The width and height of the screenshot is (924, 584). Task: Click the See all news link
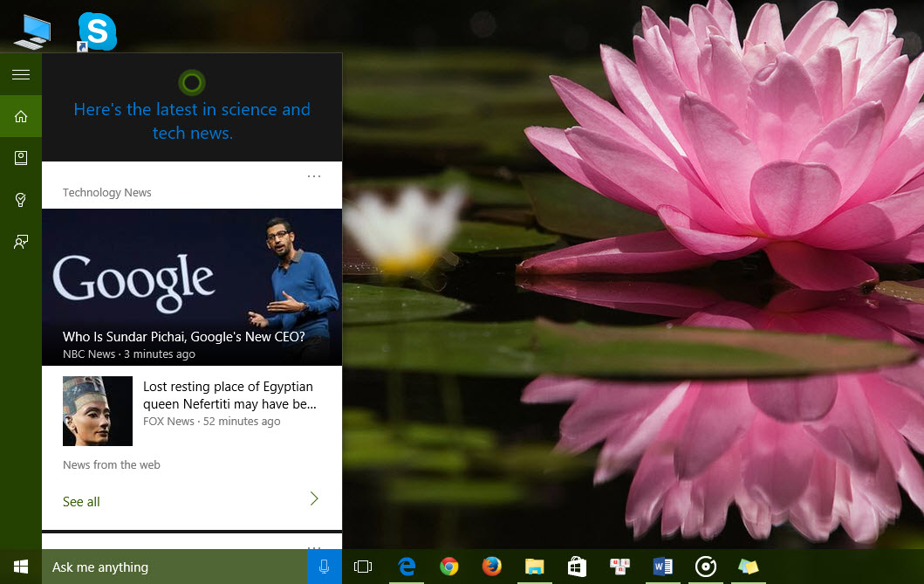[x=81, y=502]
